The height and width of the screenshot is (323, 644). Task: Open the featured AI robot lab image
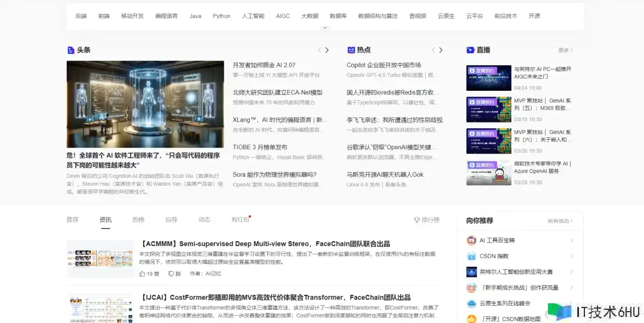(x=145, y=104)
